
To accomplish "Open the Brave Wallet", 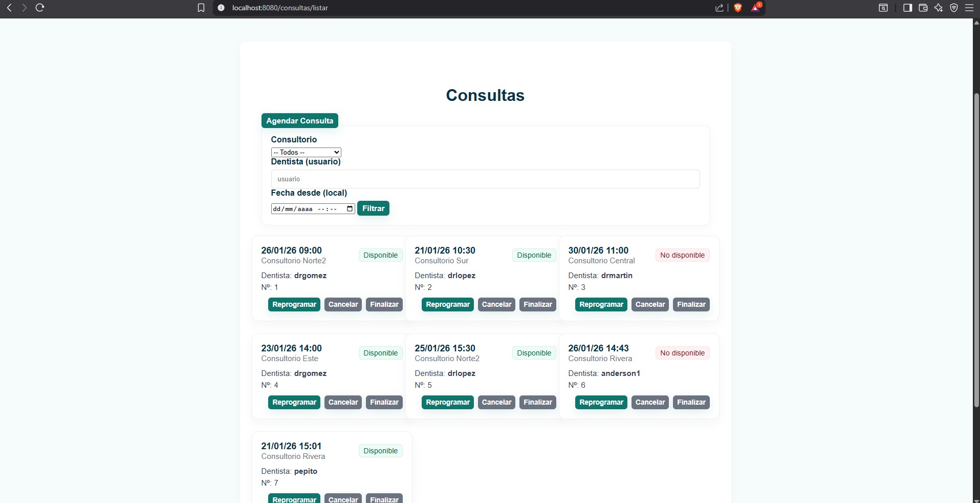I will [x=923, y=8].
